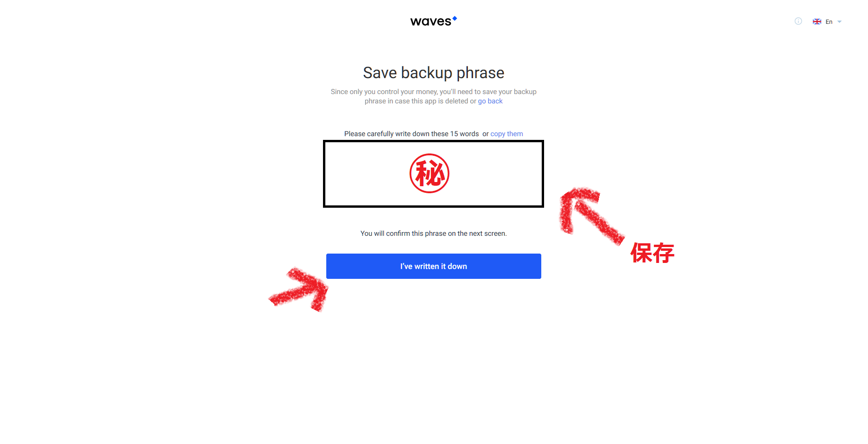
Task: Click inside the backup phrase box
Action: (433, 174)
